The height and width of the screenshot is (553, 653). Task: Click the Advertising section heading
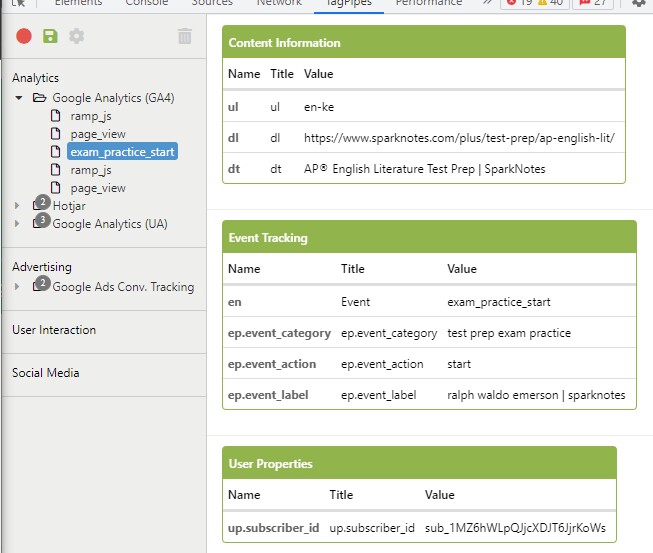pos(42,267)
